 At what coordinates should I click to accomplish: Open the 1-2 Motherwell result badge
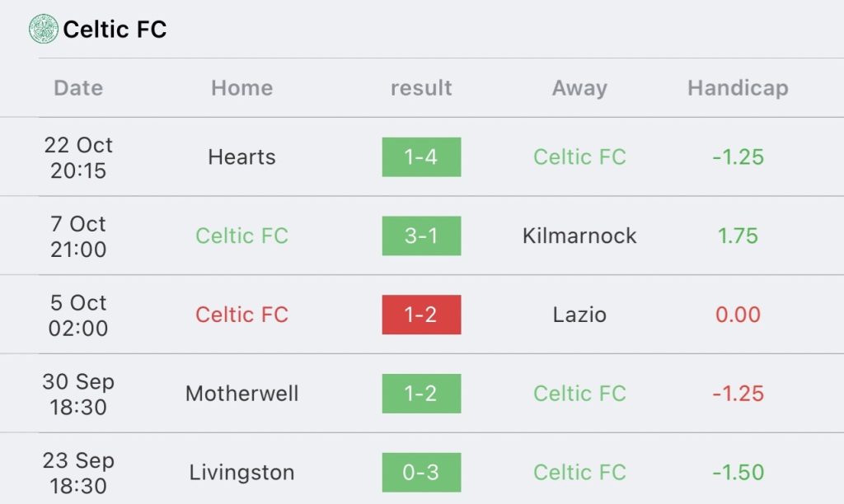(421, 393)
